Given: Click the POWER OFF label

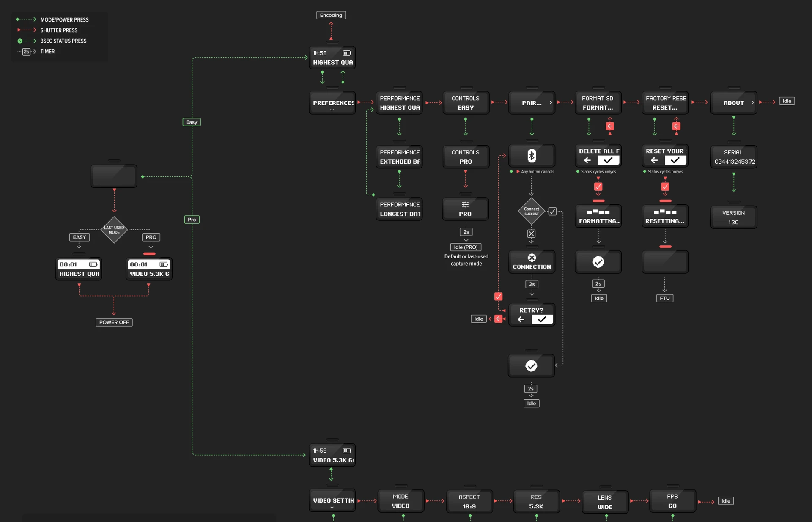Looking at the screenshot, I should (114, 322).
